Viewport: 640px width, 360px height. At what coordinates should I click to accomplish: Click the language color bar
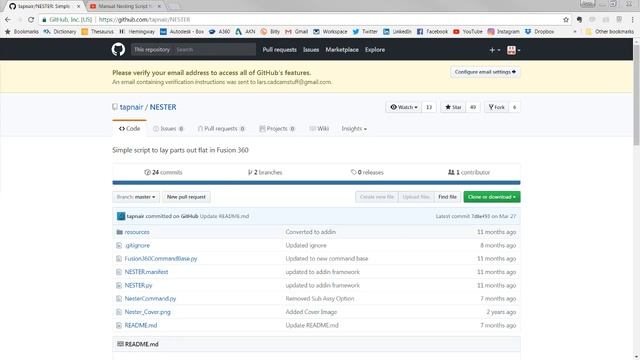pos(316,182)
